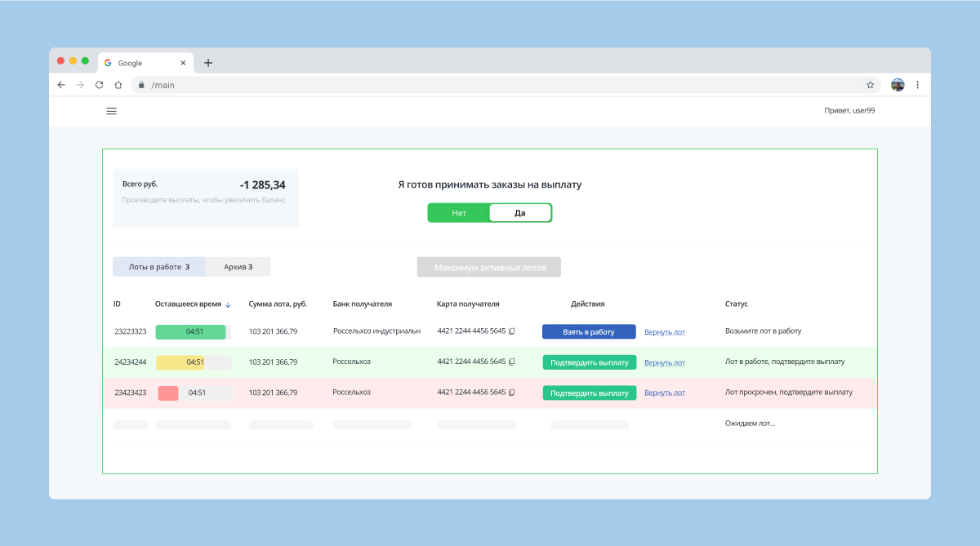This screenshot has height=546, width=980.
Task: Bookmark the page with the star icon
Action: 870,85
